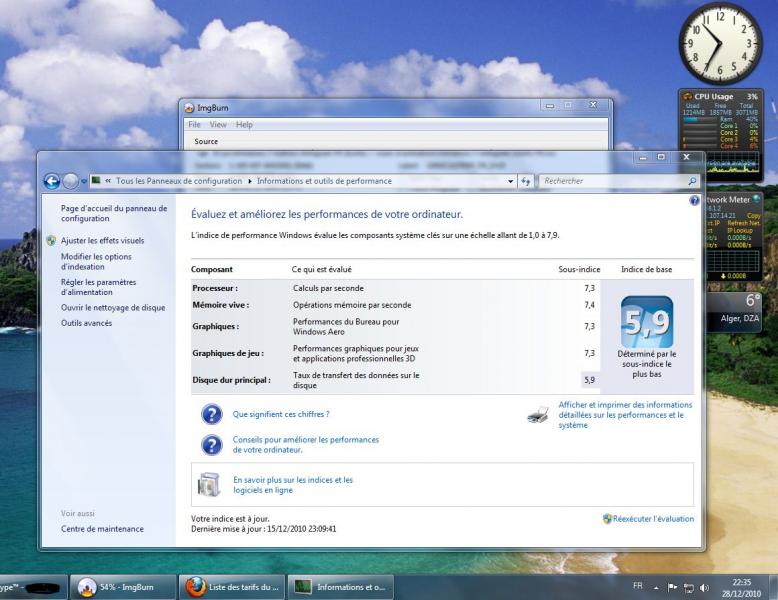
Task: Click the refresh arrows button next to address bar
Action: pos(526,181)
